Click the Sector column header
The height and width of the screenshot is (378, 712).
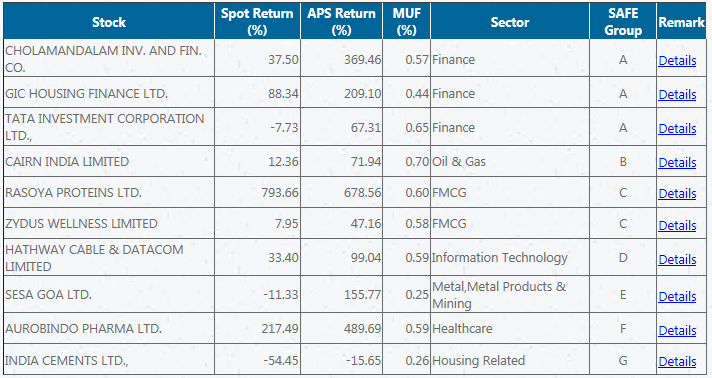[510, 21]
